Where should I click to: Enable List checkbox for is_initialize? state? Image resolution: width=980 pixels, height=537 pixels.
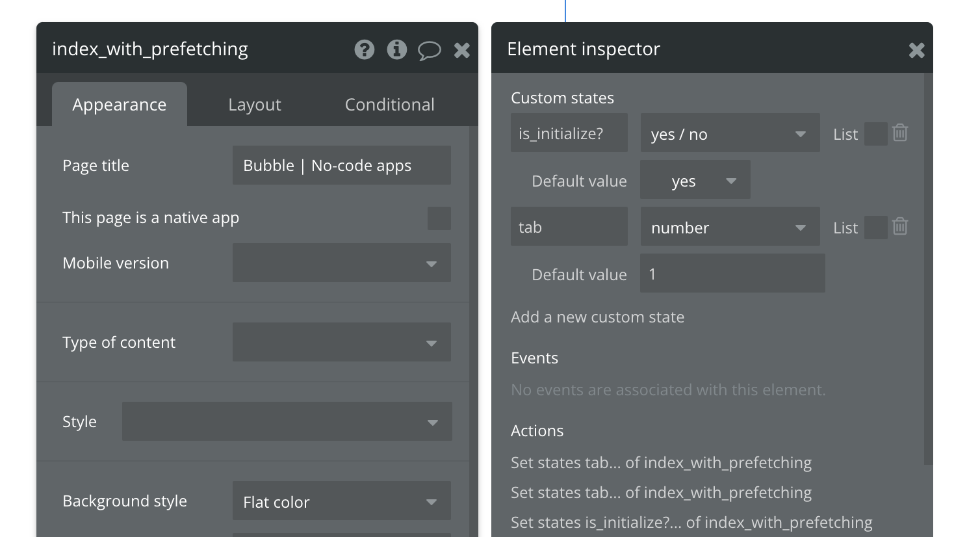point(875,134)
